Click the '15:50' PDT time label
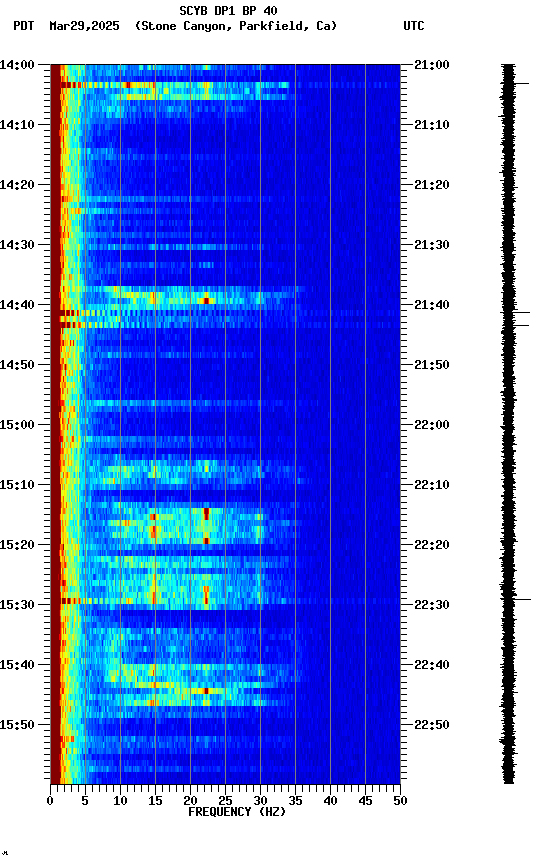Image resolution: width=552 pixels, height=864 pixels. point(17,726)
